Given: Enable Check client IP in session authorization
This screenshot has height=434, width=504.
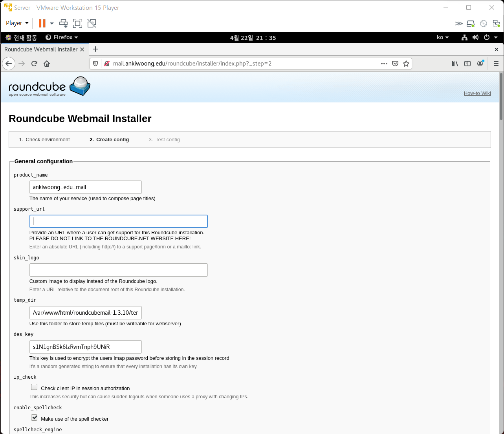Looking at the screenshot, I should [x=34, y=387].
